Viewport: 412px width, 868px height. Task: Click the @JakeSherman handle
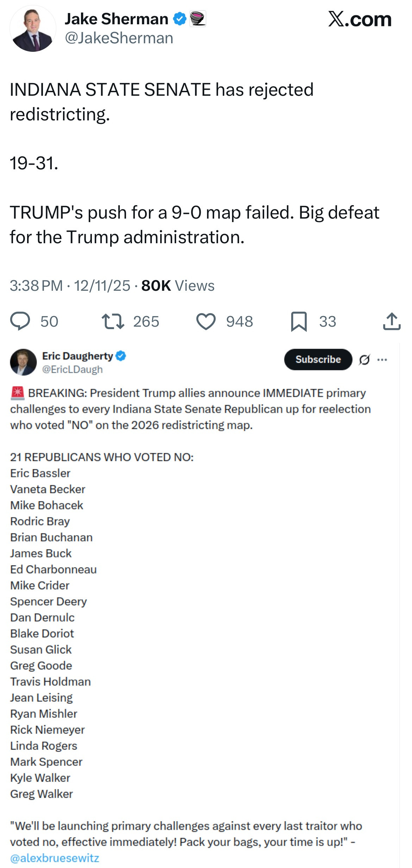pyautogui.click(x=119, y=38)
